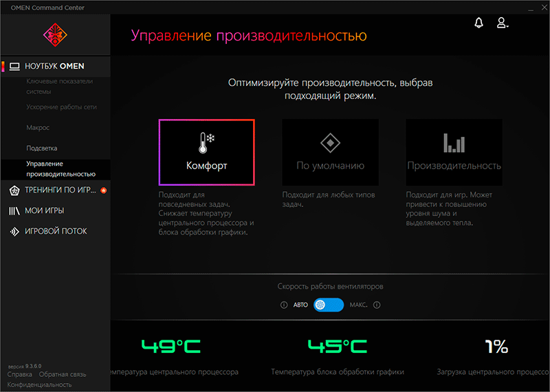Click the ИГРОВОЙ ПОТОК streaming icon

(14, 232)
